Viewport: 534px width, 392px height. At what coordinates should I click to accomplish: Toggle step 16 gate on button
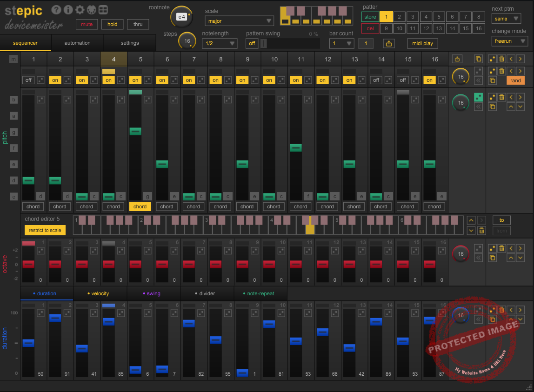[429, 80]
